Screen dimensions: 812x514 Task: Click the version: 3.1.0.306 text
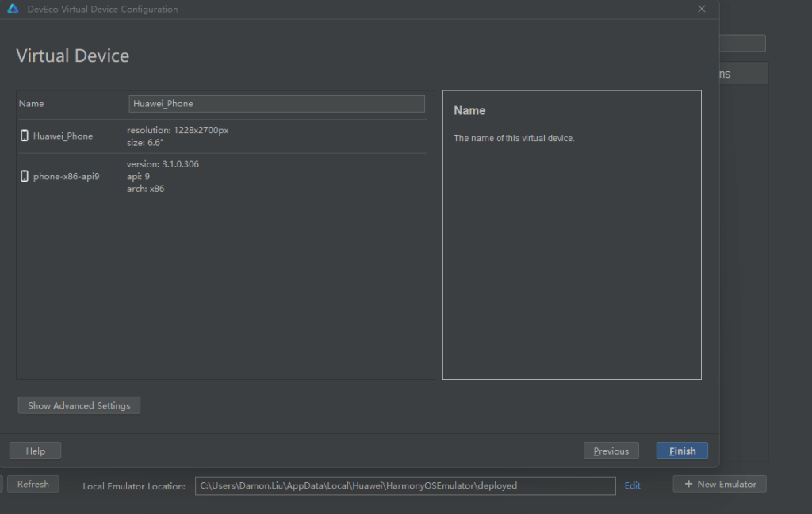click(x=163, y=163)
